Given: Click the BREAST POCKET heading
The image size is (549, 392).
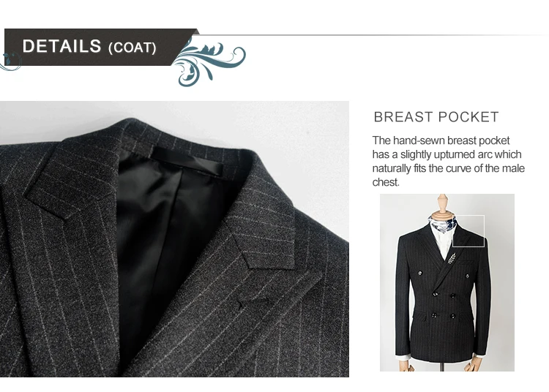Looking at the screenshot, I should point(436,117).
